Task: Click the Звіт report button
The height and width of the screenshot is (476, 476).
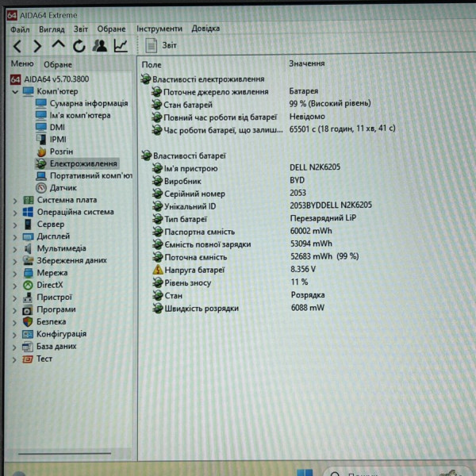Action: point(161,45)
